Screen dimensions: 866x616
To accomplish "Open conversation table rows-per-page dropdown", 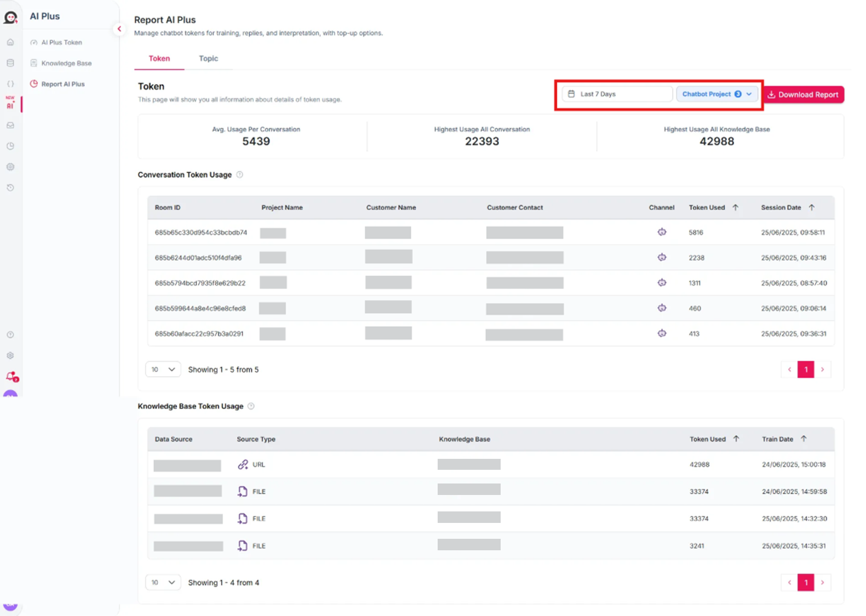I will (163, 370).
